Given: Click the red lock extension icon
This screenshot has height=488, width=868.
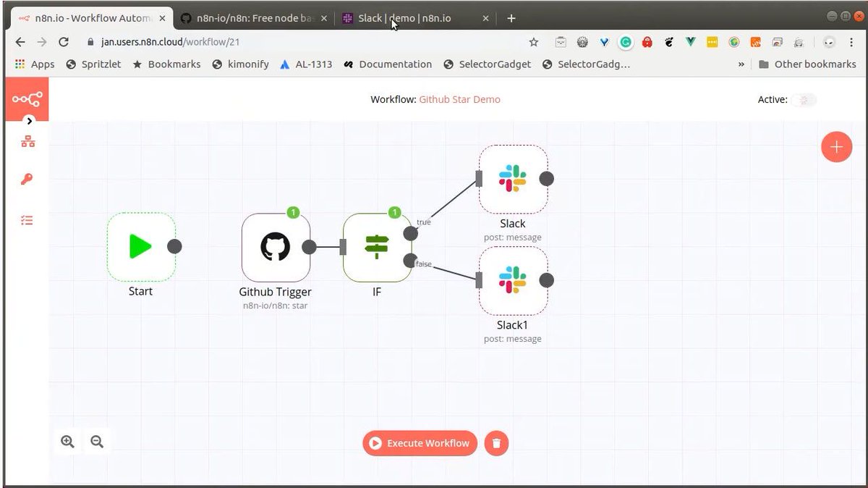Looking at the screenshot, I should pyautogui.click(x=647, y=42).
